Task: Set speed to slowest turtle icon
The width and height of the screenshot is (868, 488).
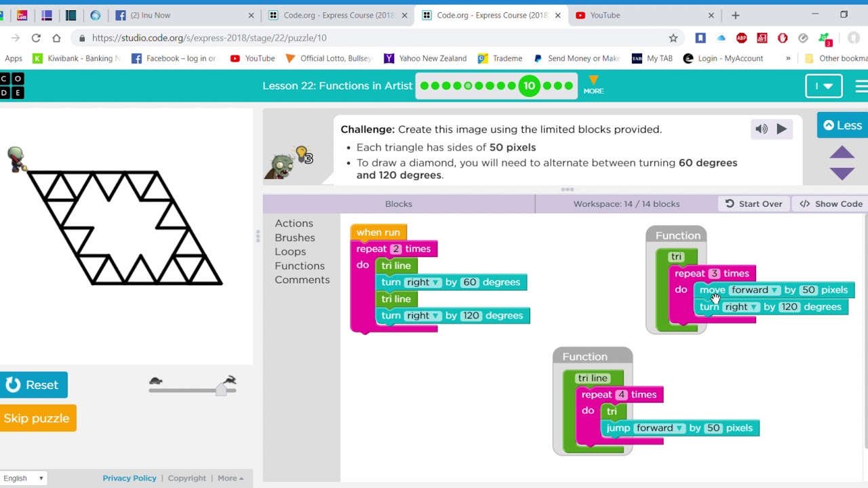Action: point(156,381)
